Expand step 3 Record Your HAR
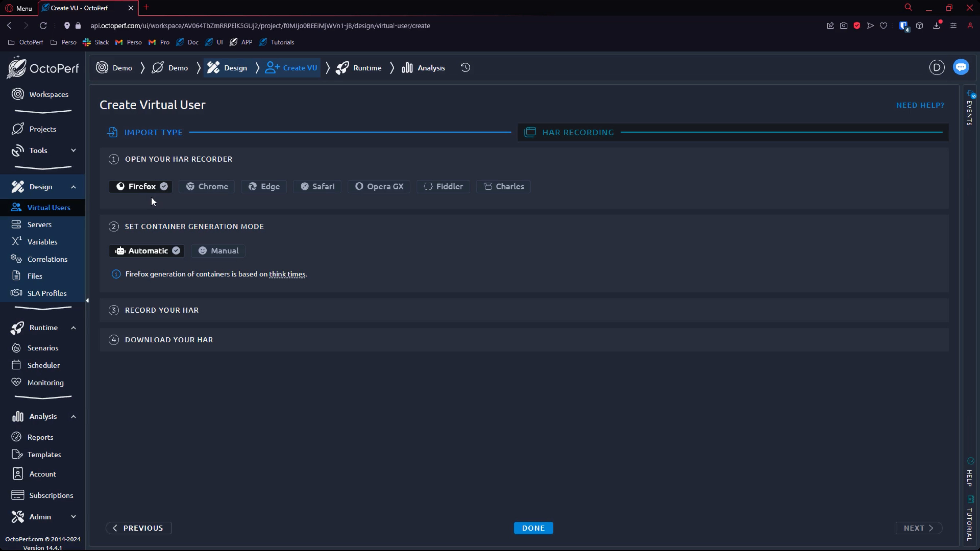 click(524, 310)
